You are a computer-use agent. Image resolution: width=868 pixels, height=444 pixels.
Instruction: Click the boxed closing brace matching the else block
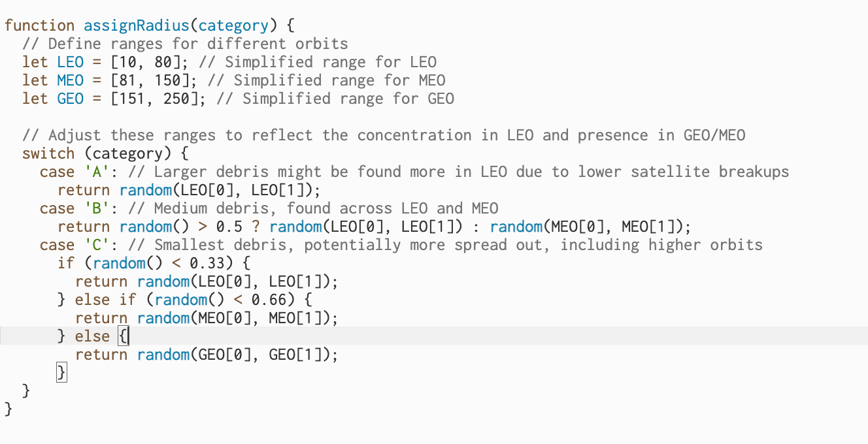tap(62, 373)
